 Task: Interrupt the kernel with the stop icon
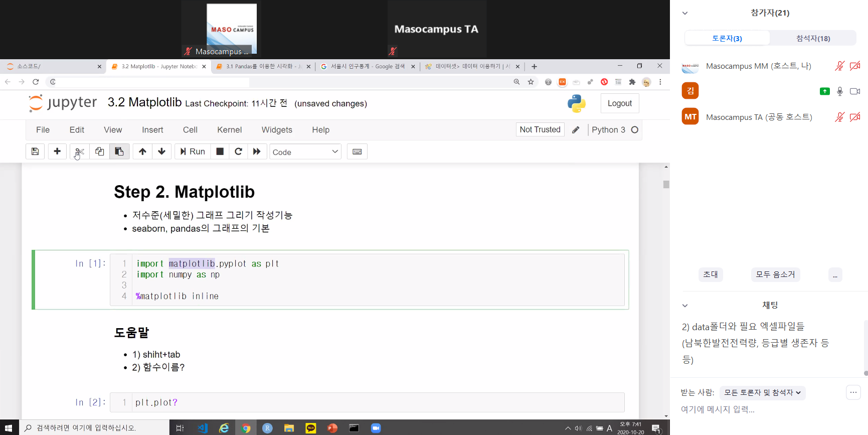click(220, 152)
